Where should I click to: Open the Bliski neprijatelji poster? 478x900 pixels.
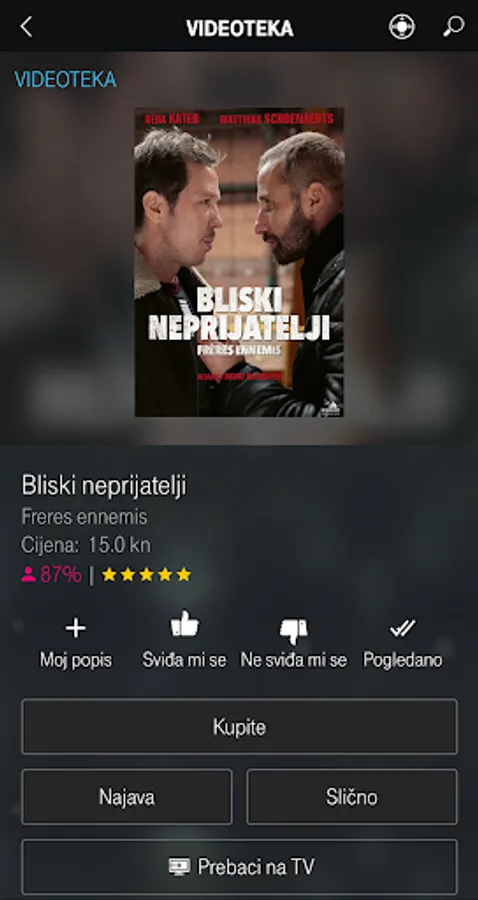(239, 262)
